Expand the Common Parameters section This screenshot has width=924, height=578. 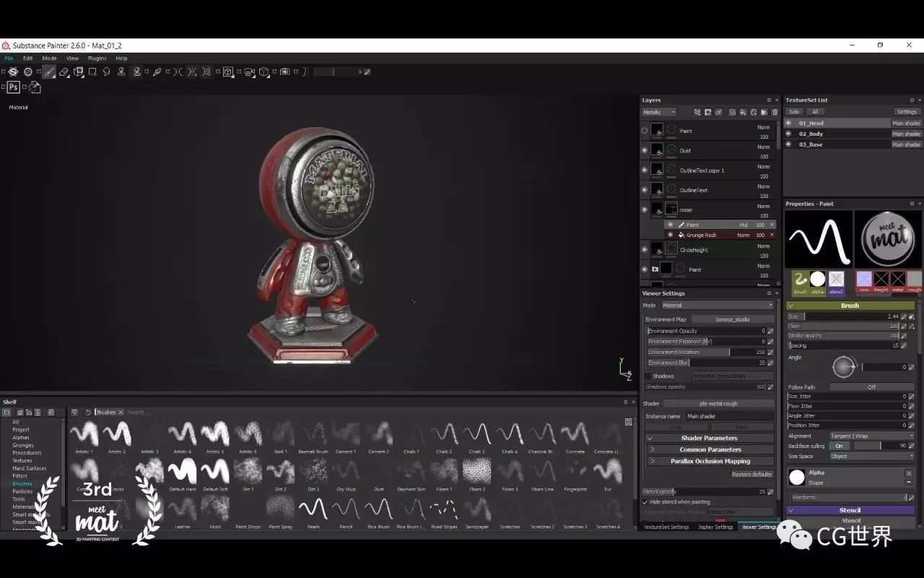click(711, 449)
